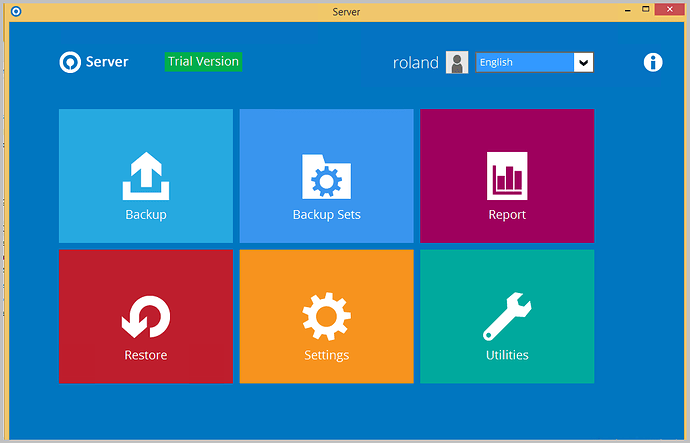Screen dimensions: 690x443
Task: Select the Restore tile label
Action: click(x=146, y=355)
